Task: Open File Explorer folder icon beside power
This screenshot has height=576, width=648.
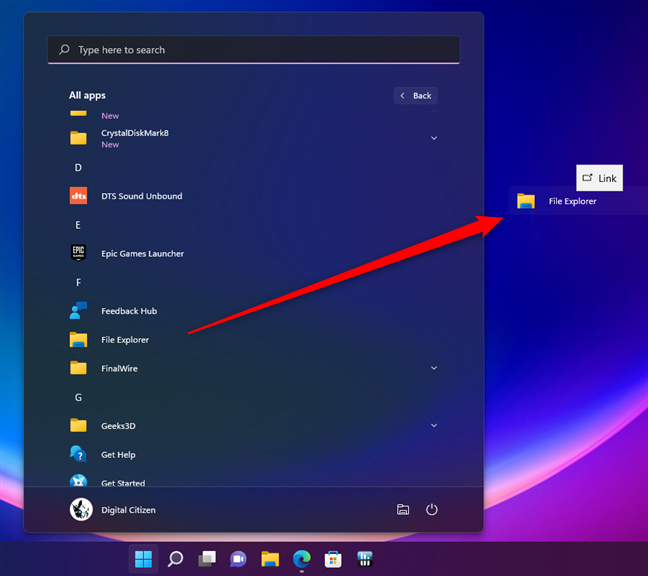Action: click(x=403, y=509)
